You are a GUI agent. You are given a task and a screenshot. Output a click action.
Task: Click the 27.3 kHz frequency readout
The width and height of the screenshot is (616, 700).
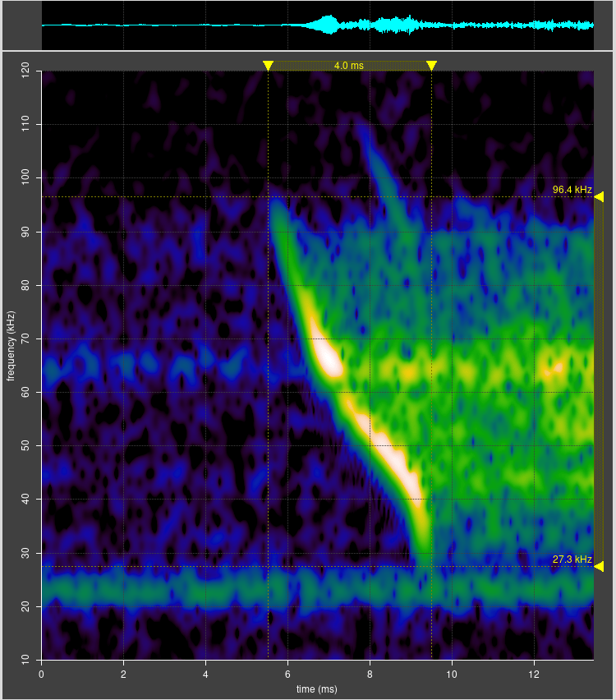point(572,560)
